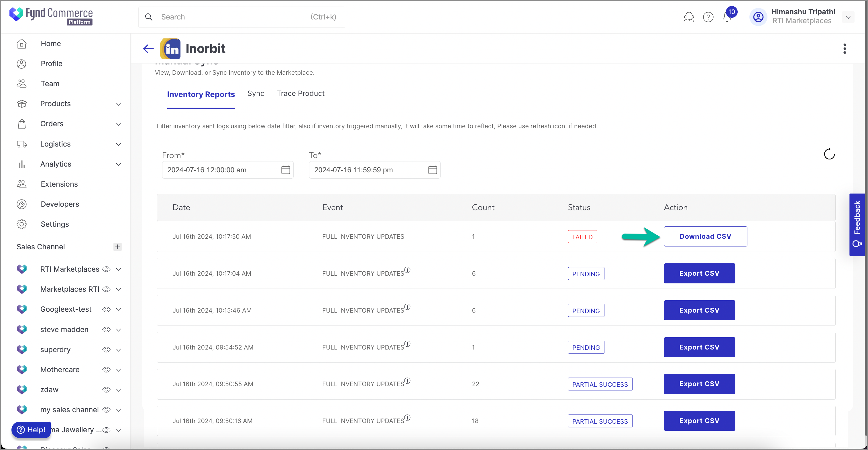Add a new Sales Channel with plus

117,247
